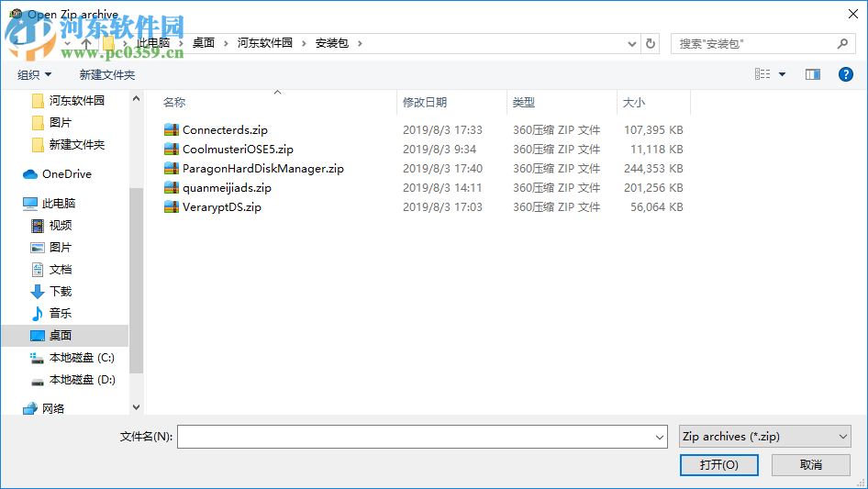Toggle the preview pane icon

pyautogui.click(x=813, y=74)
